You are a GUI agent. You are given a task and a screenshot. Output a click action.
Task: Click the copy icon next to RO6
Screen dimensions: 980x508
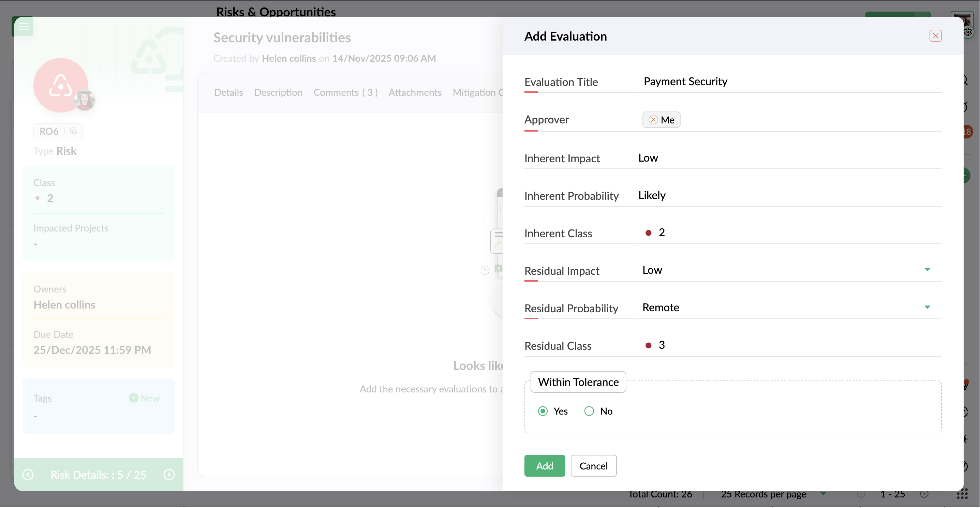(73, 131)
